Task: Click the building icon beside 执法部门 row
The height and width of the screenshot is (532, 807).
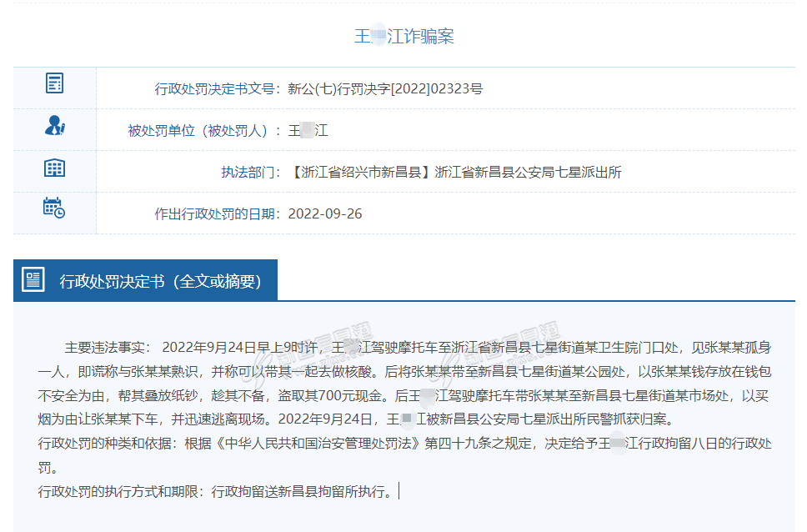Action: pyautogui.click(x=54, y=168)
